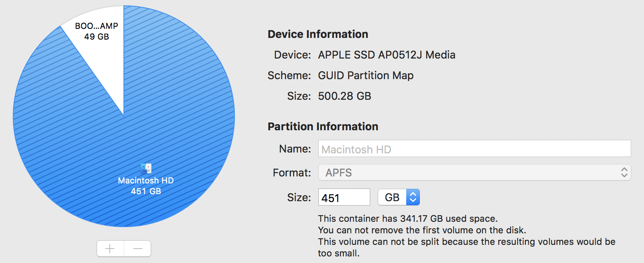The height and width of the screenshot is (263, 644).
Task: Click the plus button to add a partition
Action: click(x=110, y=249)
